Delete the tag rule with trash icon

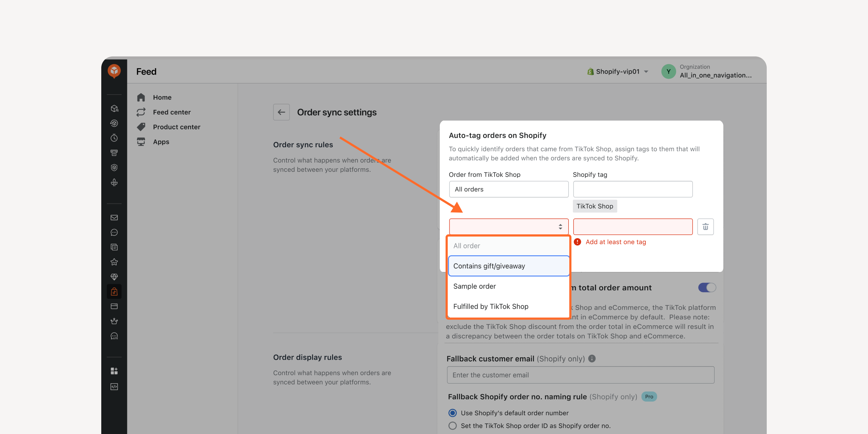[x=705, y=227]
